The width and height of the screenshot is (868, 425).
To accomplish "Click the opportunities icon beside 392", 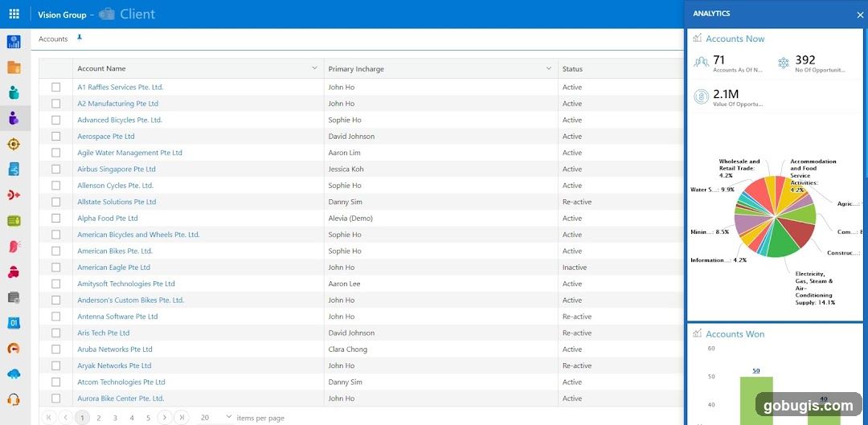I will coord(784,63).
